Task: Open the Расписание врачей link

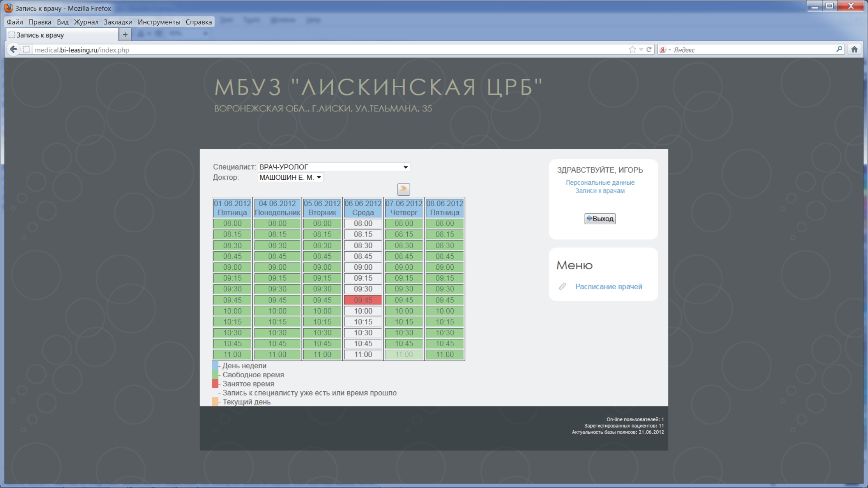Action: tap(608, 286)
